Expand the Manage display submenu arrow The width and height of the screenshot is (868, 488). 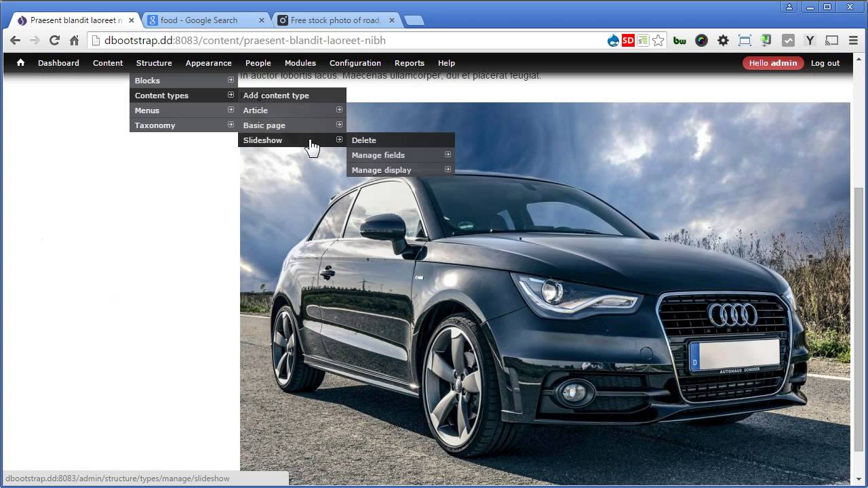[448, 169]
